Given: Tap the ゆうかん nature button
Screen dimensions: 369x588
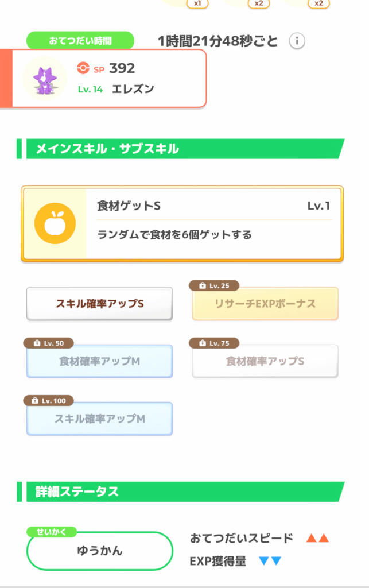Looking at the screenshot, I should [x=100, y=551].
